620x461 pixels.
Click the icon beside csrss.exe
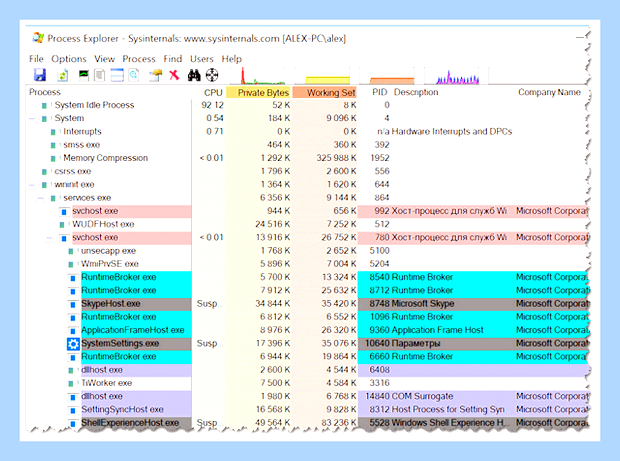(44, 172)
